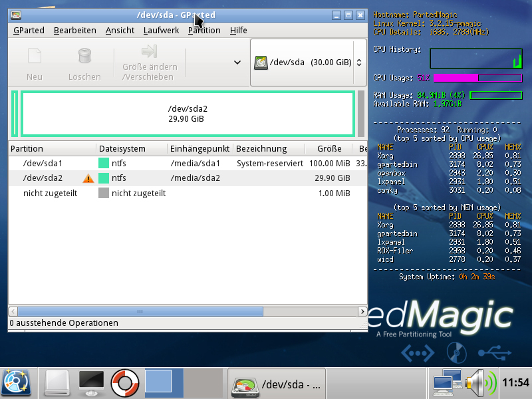The height and width of the screenshot is (399, 532).
Task: Select the /dev/sda1 partition row
Action: pos(188,163)
